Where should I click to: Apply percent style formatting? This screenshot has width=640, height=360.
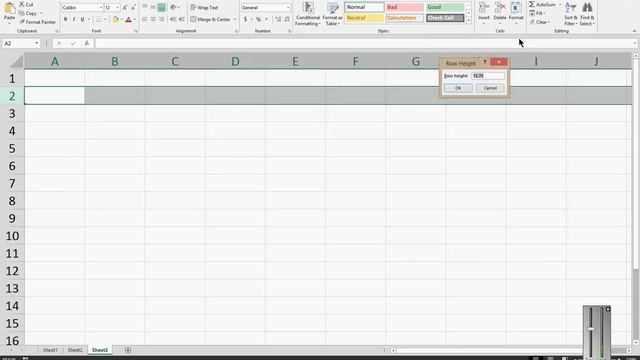[x=258, y=19]
